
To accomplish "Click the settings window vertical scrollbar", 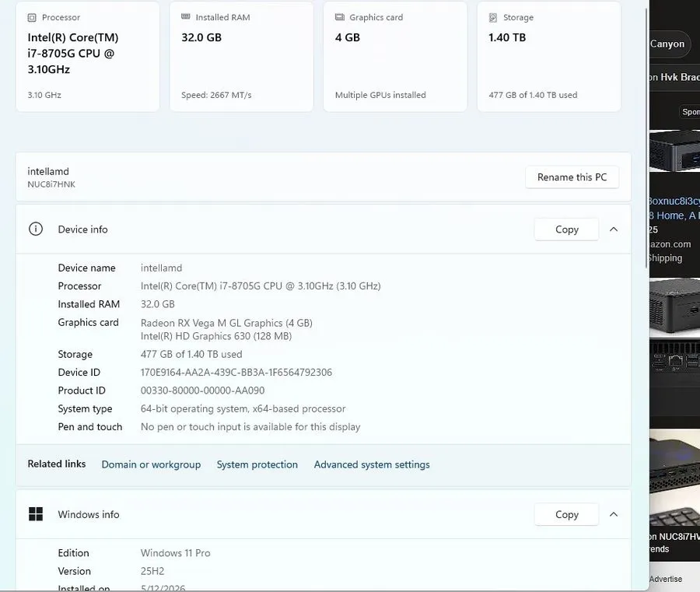I will pyautogui.click(x=646, y=138).
